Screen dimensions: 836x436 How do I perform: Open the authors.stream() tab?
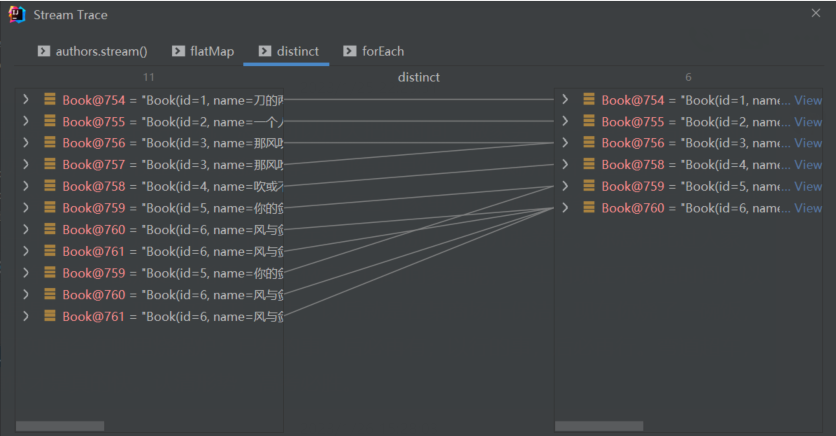pos(101,51)
